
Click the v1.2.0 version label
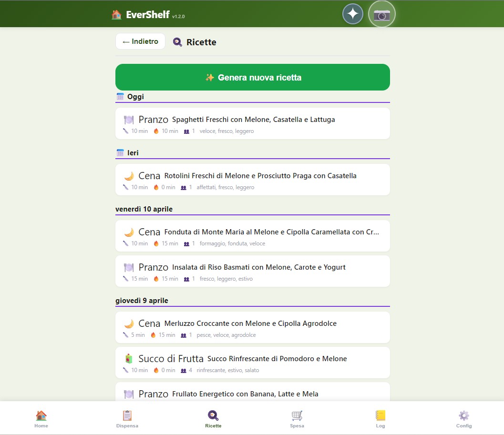tap(178, 16)
